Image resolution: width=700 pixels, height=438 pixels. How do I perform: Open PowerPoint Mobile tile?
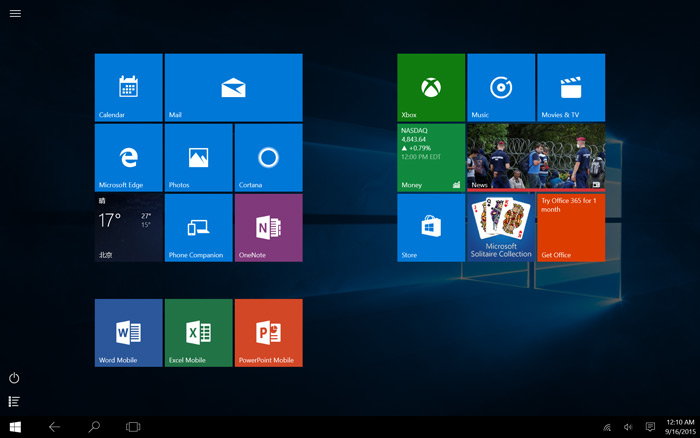(x=268, y=332)
